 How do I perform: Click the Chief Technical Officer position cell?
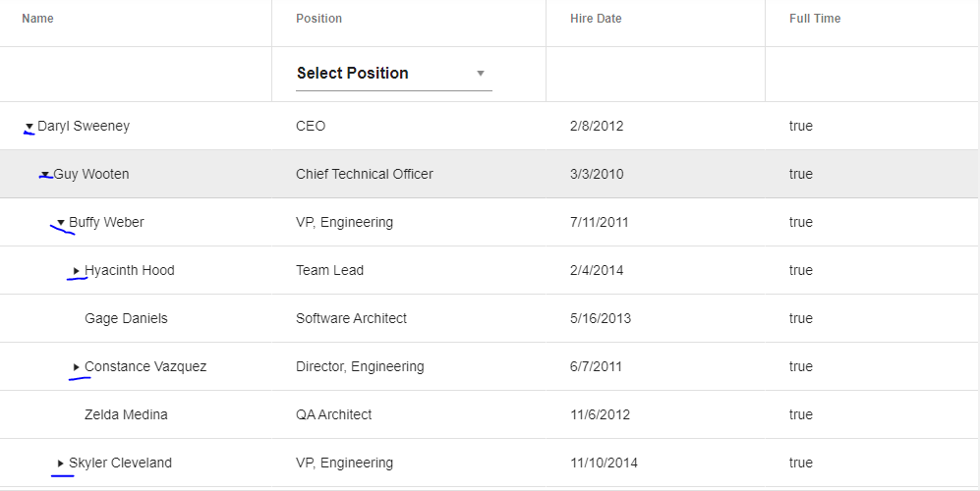[365, 175]
